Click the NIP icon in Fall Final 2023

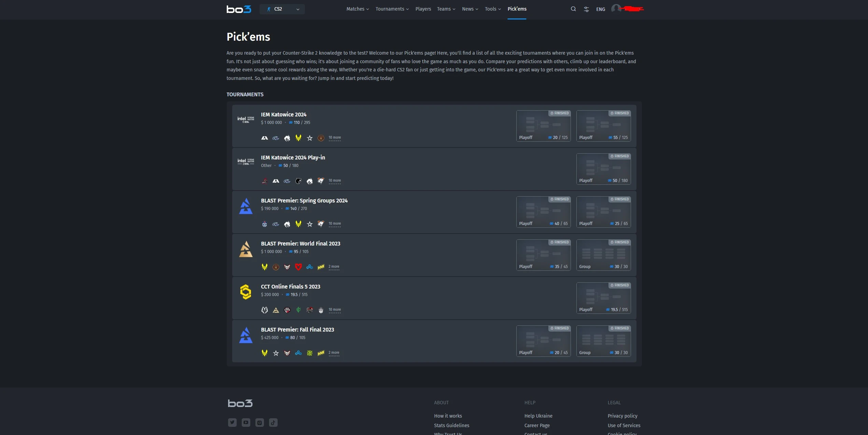point(310,353)
